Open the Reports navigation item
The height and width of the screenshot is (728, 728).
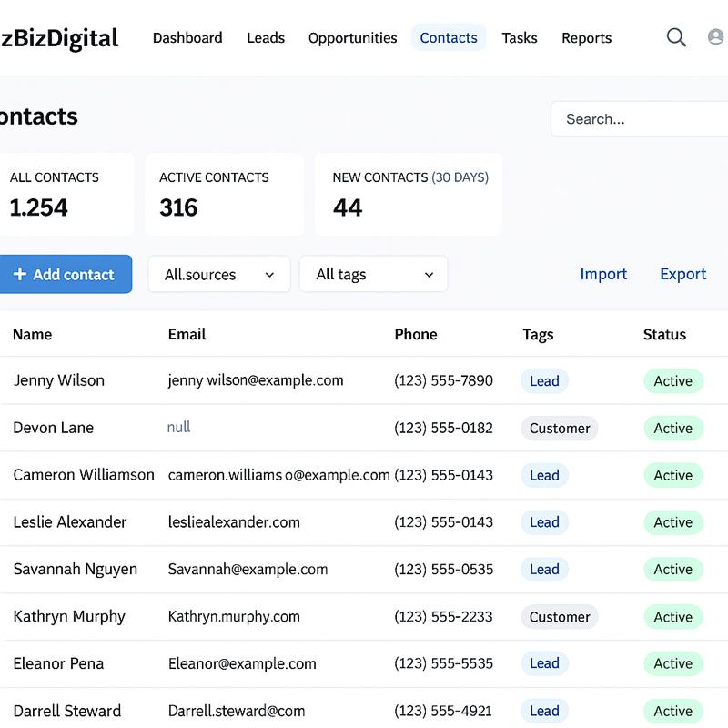tap(586, 38)
